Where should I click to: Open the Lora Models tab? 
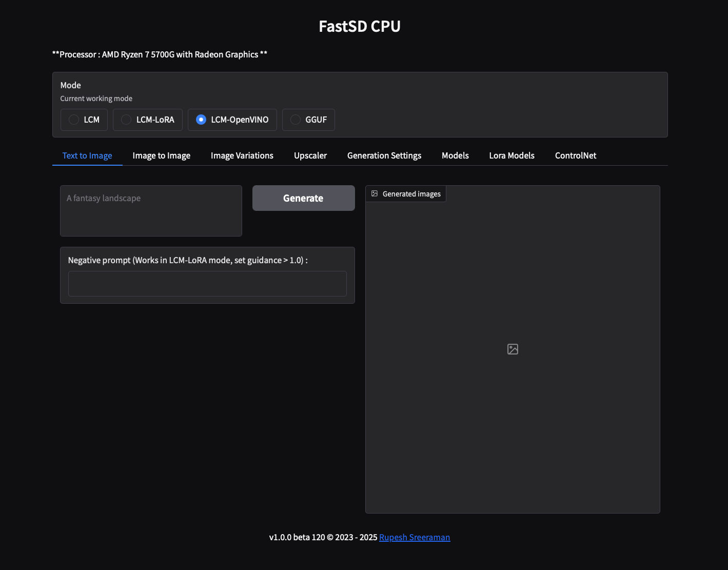pos(511,155)
